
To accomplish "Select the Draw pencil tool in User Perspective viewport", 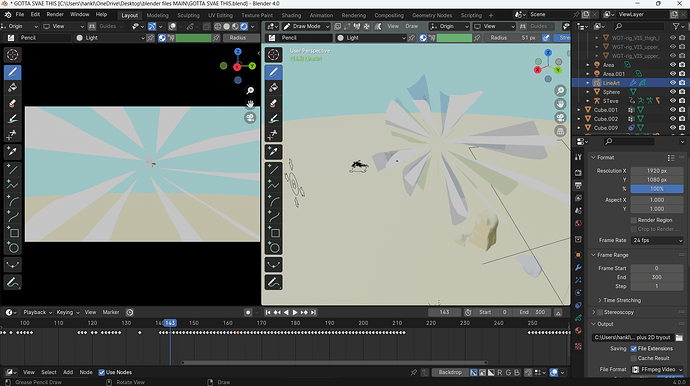I will pos(273,72).
